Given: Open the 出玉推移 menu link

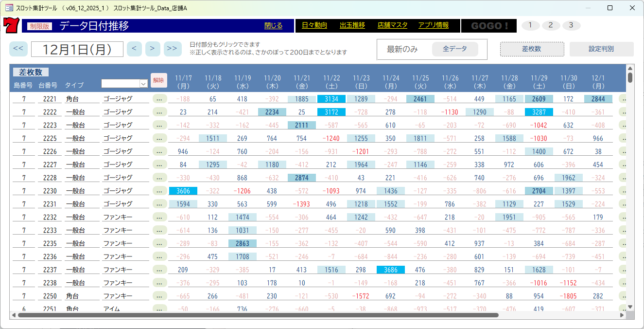Looking at the screenshot, I should 352,25.
